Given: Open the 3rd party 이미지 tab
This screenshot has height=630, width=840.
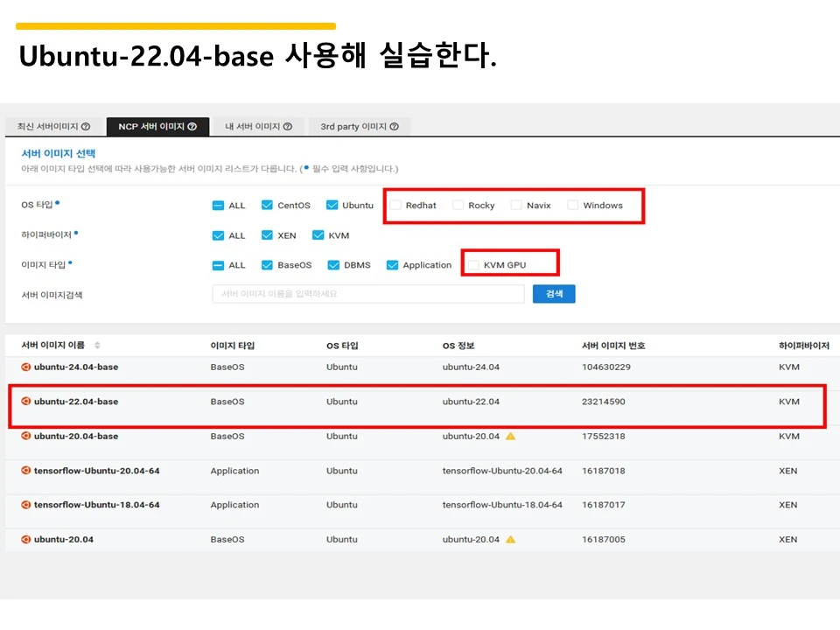Looking at the screenshot, I should tap(360, 126).
